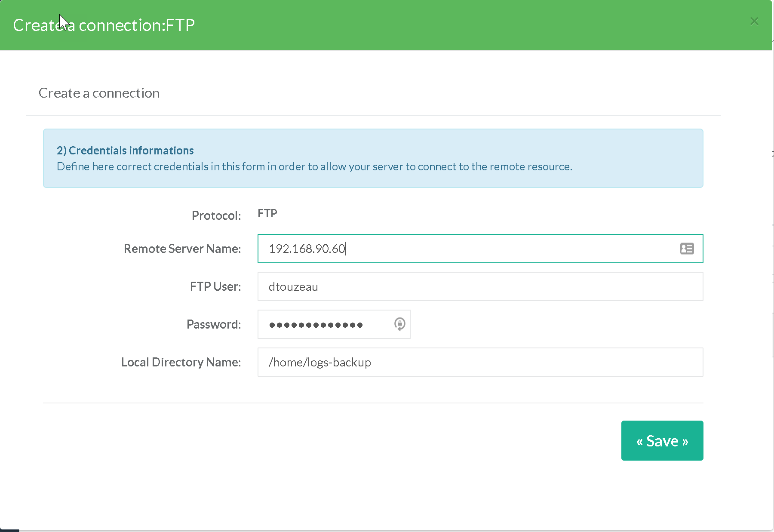Select the Password input field
Viewport: 774px width, 532px height.
[327, 324]
